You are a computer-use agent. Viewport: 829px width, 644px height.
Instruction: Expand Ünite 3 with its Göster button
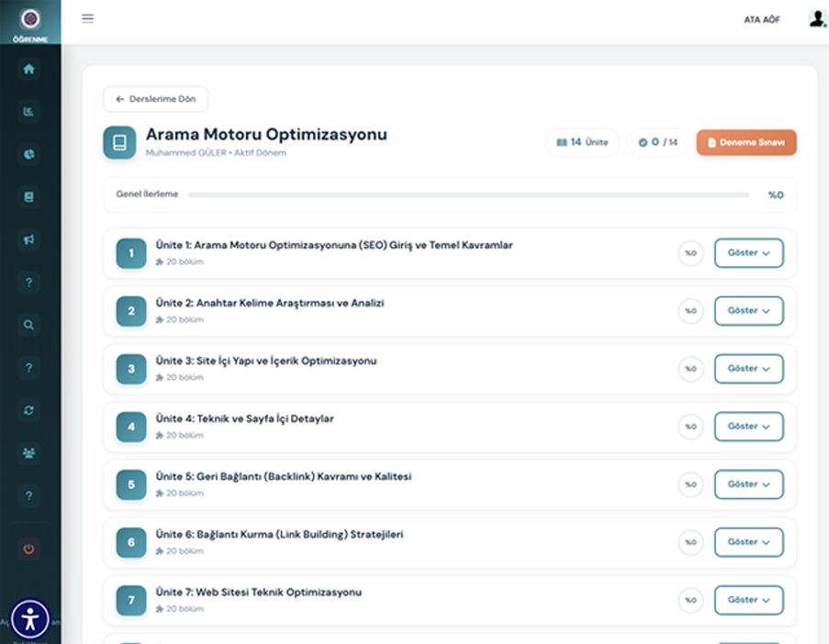(748, 369)
